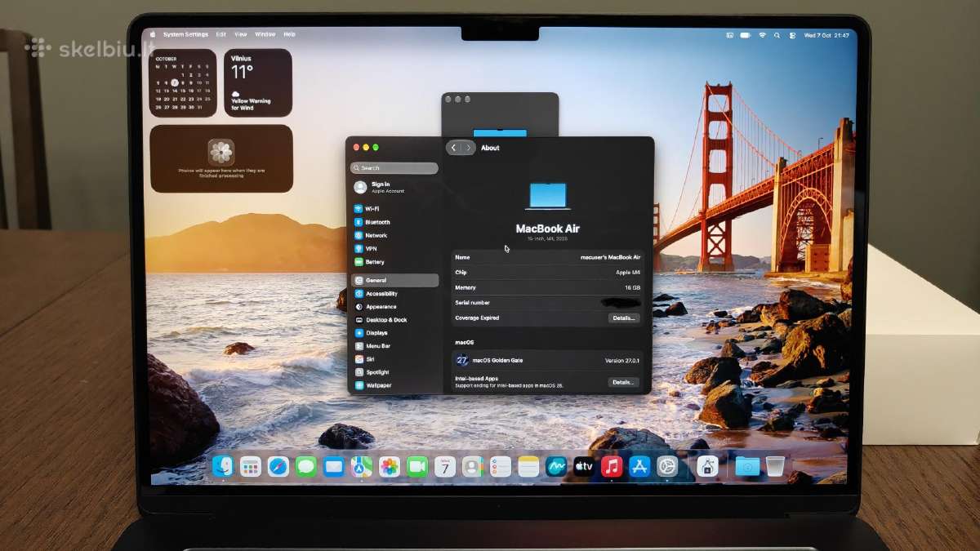Click the Apple M4 chip value

coord(628,273)
